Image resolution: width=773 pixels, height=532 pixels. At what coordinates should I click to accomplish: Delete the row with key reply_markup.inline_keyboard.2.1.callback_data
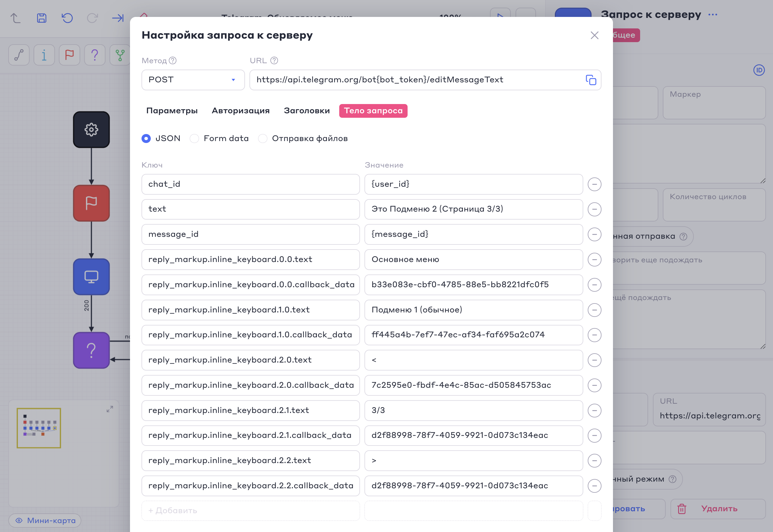click(594, 435)
